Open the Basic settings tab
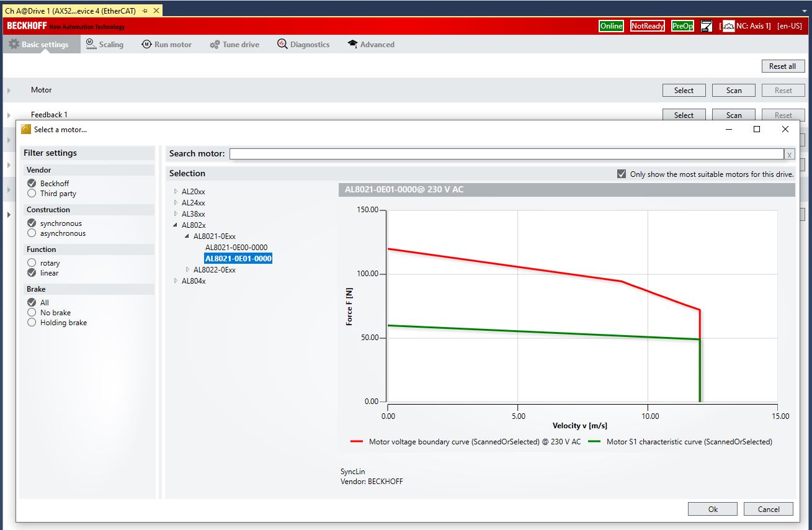Viewport: 812px width, 530px height. click(41, 45)
